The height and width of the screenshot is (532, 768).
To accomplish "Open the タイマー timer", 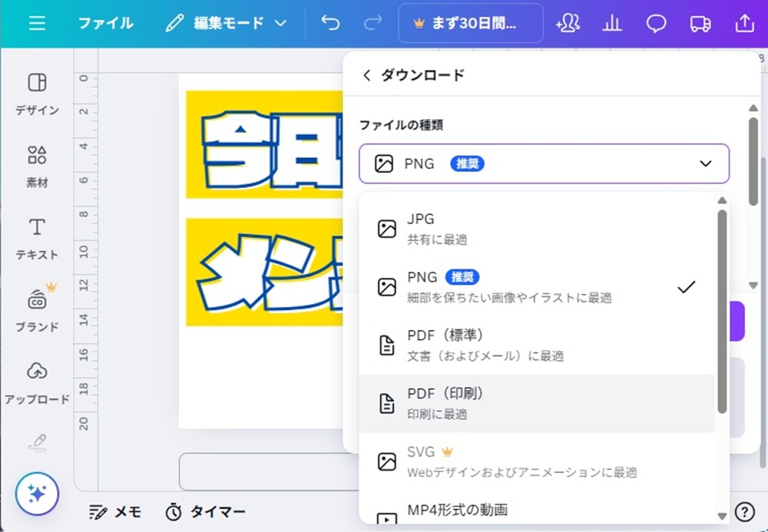I will coord(206,512).
